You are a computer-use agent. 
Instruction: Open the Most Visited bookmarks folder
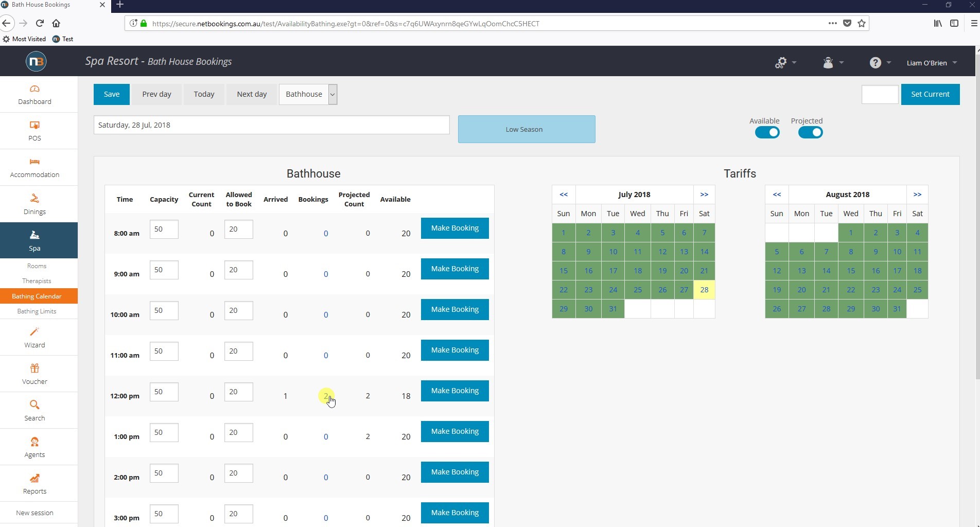click(x=24, y=39)
